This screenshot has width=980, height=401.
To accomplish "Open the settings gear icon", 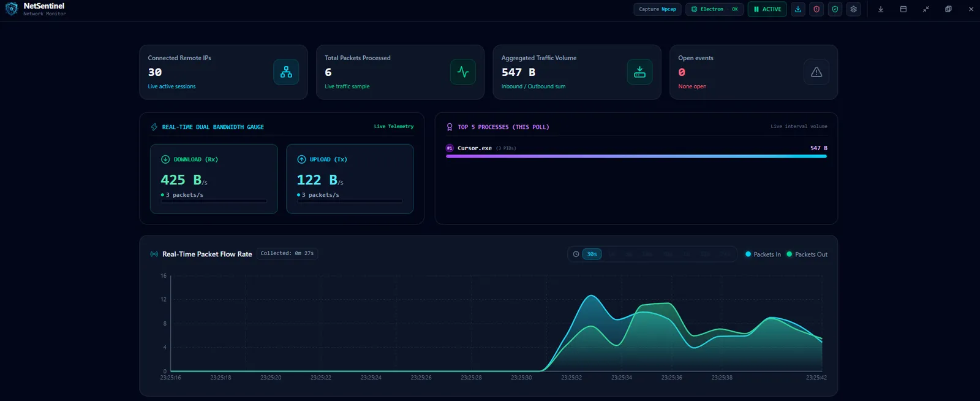I will (x=853, y=9).
